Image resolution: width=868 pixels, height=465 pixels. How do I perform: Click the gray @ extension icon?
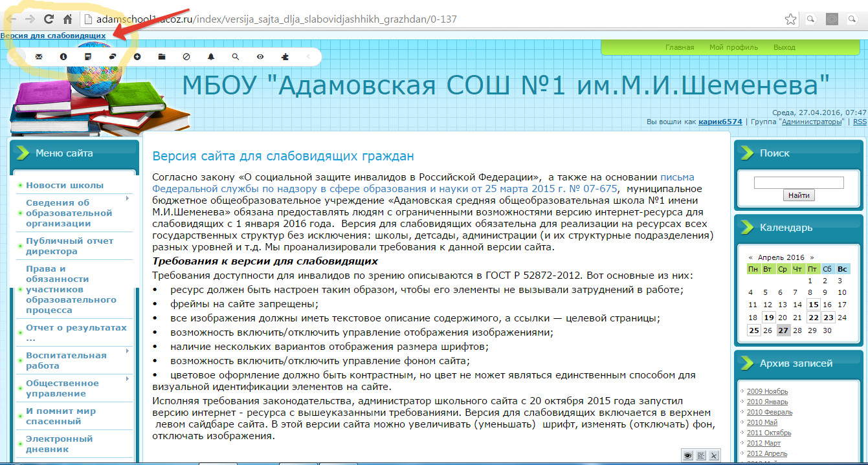[x=833, y=19]
